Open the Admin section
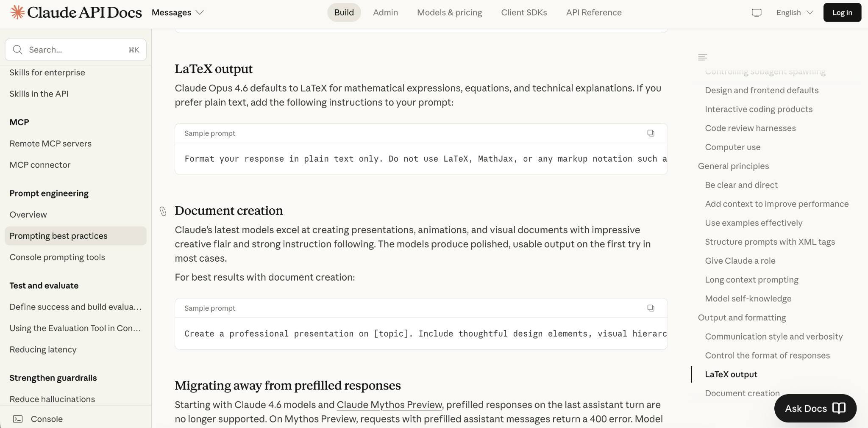 coord(385,12)
